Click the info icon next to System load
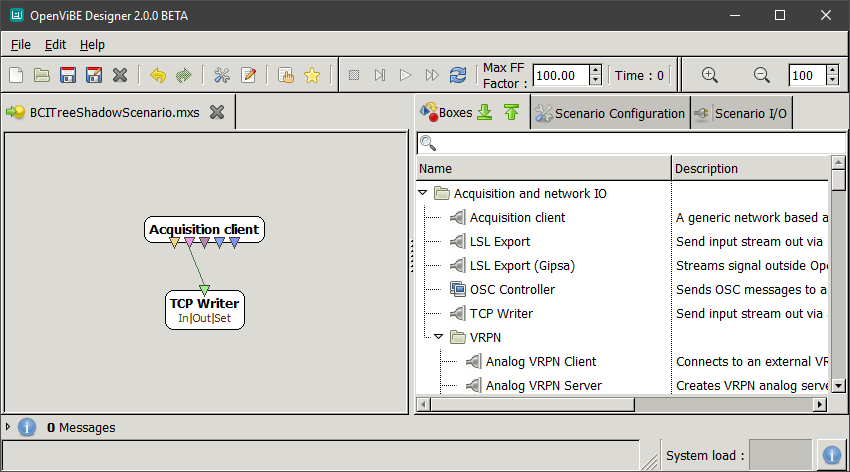Image resolution: width=850 pixels, height=472 pixels. pyautogui.click(x=832, y=455)
